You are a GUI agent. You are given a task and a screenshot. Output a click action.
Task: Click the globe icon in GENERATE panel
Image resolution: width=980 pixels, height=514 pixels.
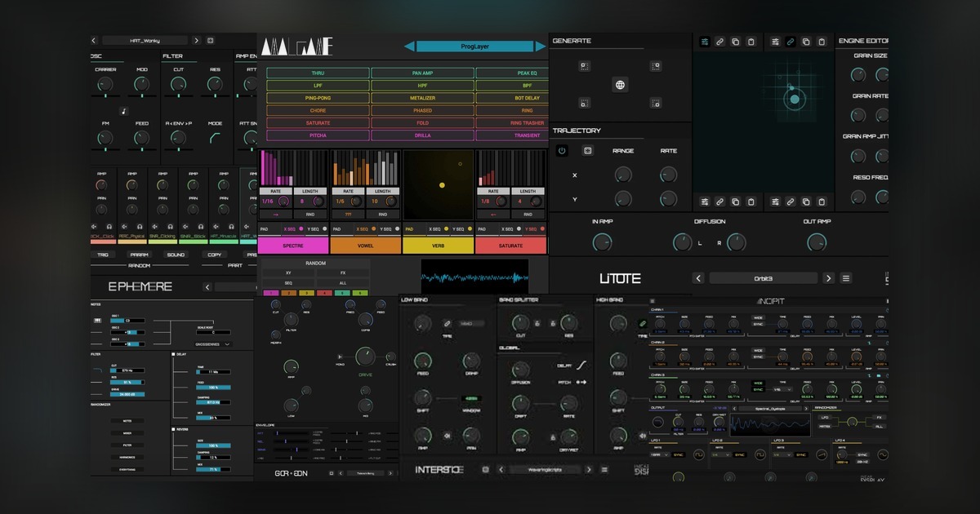[x=620, y=85]
